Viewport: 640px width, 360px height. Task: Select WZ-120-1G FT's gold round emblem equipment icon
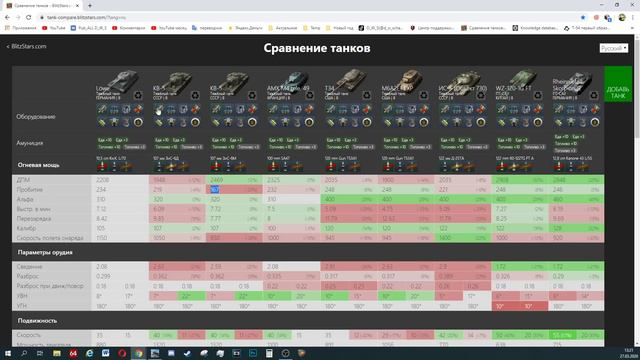538,122
